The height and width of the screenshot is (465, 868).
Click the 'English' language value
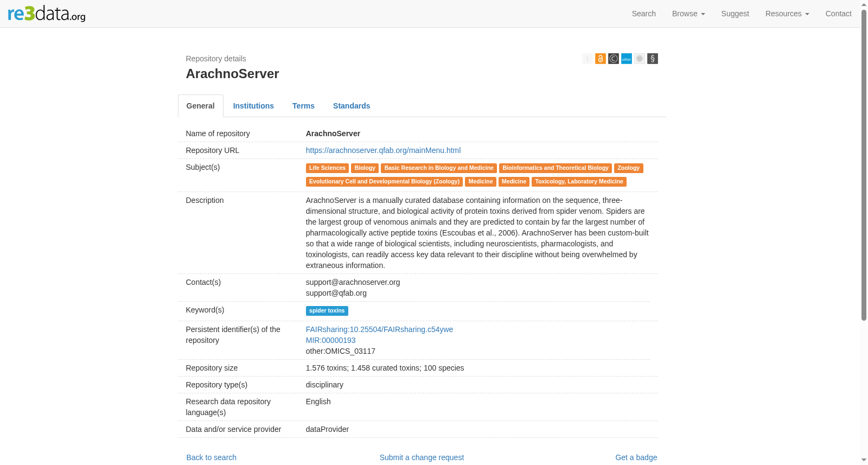click(318, 402)
